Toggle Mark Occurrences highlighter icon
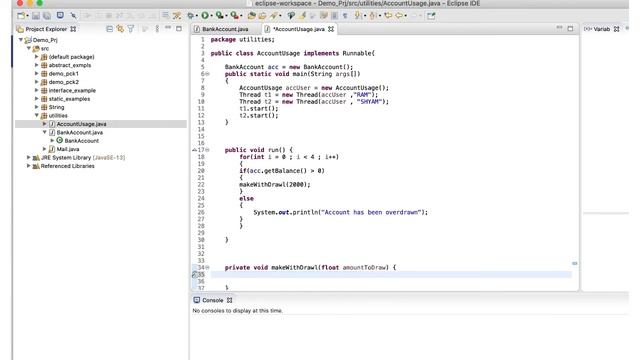Image resolution: width=640 pixels, height=360 pixels. pyautogui.click(x=302, y=16)
